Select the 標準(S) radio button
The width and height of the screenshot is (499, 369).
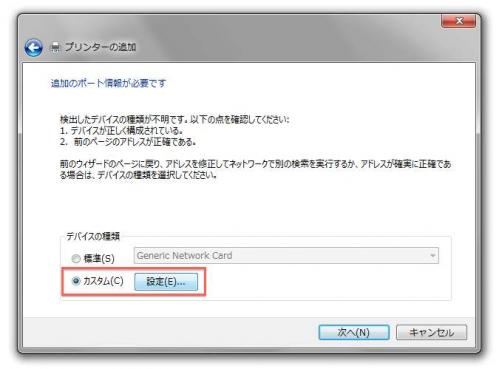tap(76, 258)
